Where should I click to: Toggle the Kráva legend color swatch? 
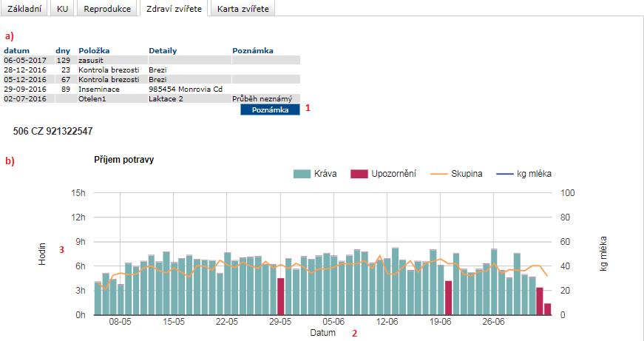[x=302, y=174]
